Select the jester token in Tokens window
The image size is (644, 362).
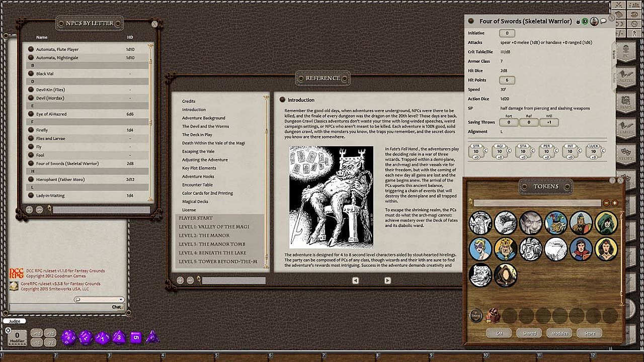(556, 223)
